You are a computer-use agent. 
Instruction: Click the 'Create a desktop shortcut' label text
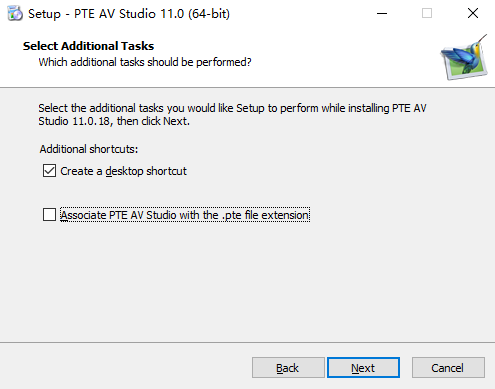coord(123,171)
